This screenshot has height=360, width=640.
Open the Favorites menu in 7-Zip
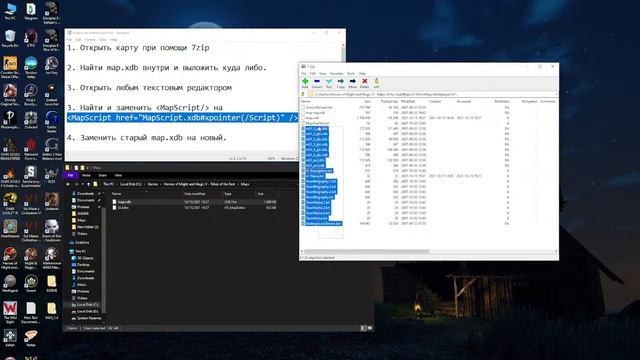click(x=337, y=73)
